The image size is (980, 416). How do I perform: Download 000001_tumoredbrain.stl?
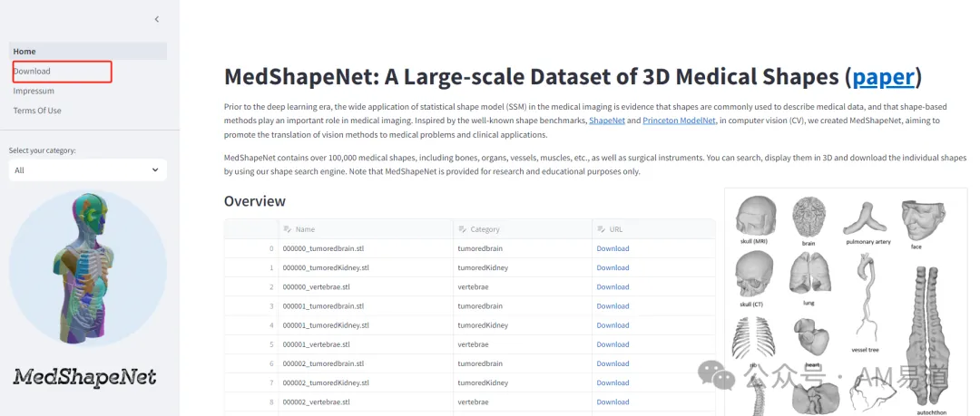[x=612, y=306]
